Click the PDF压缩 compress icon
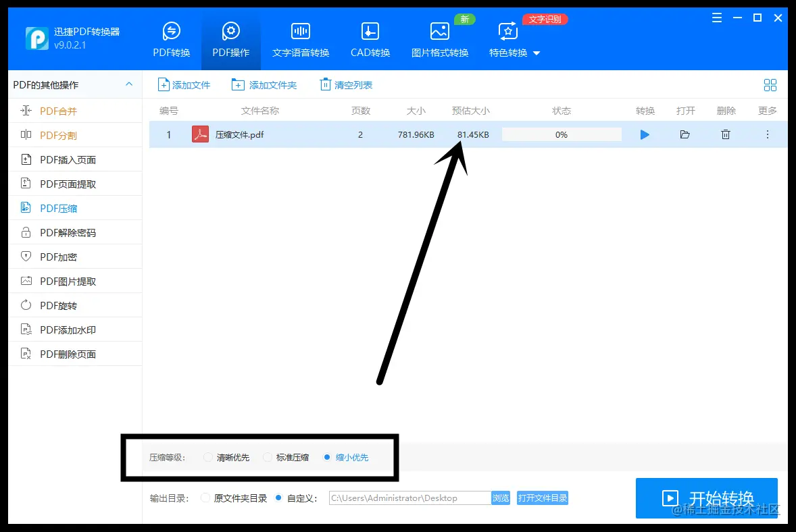 26,207
